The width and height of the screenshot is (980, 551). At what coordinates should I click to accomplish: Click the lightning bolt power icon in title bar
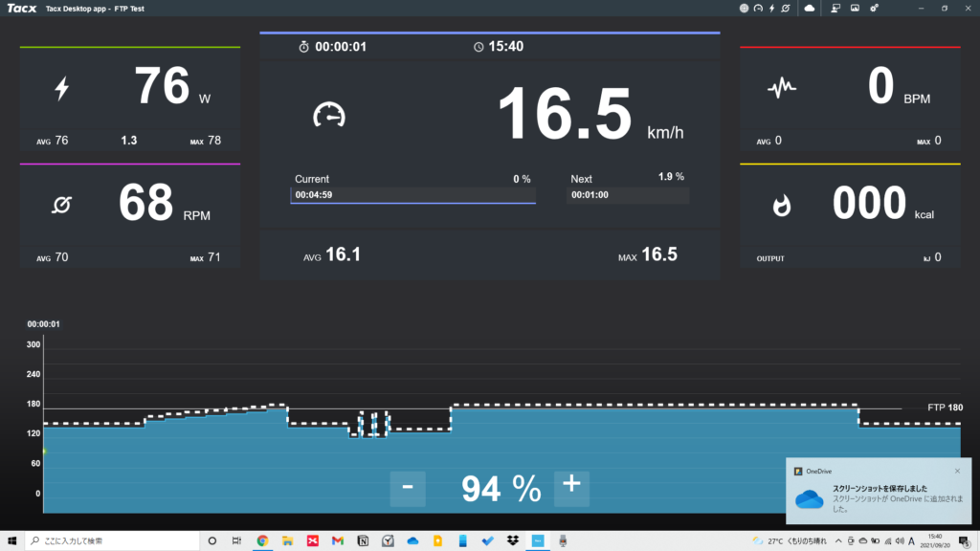click(x=771, y=8)
